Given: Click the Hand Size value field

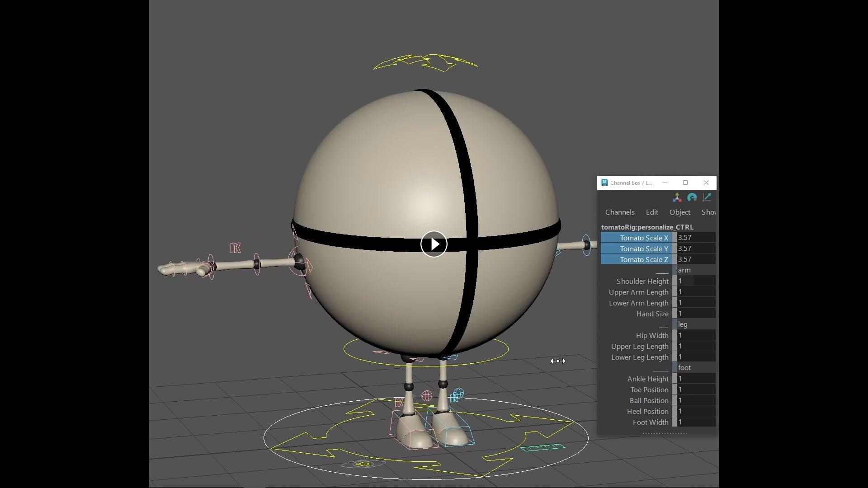Looking at the screenshot, I should coord(695,314).
